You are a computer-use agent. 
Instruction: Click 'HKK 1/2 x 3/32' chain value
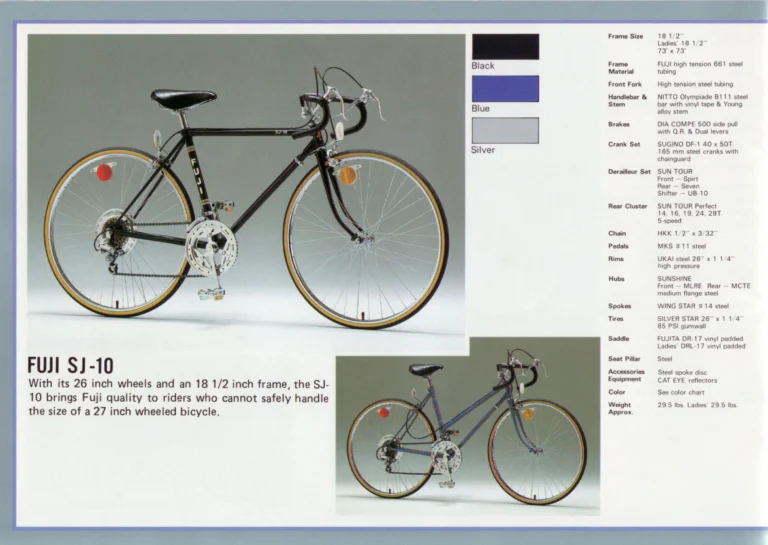pos(687,234)
